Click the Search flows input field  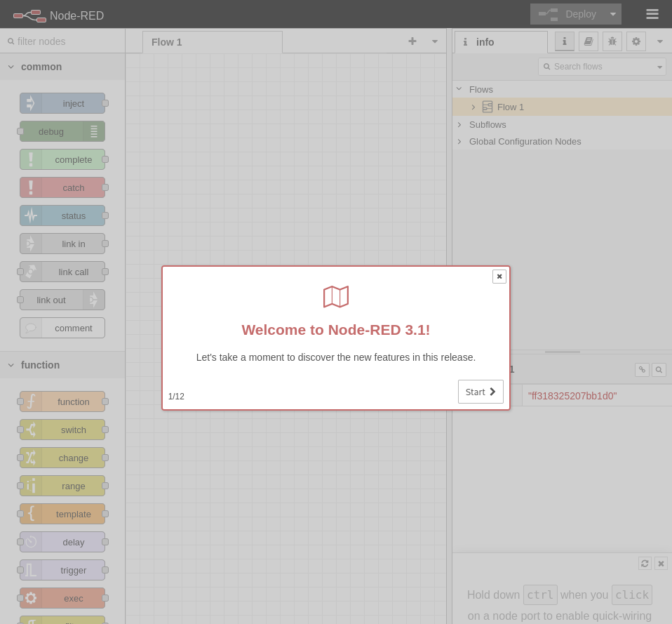tap(602, 67)
